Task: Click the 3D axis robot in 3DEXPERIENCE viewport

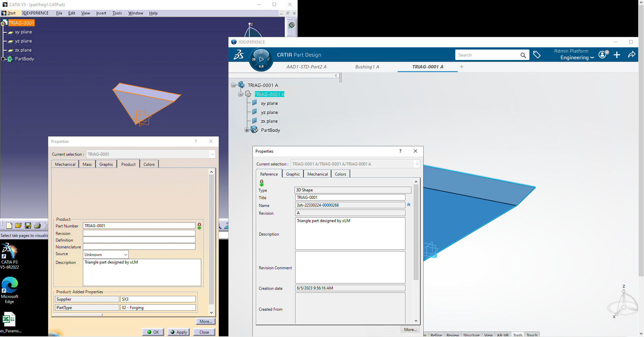Action: click(623, 303)
